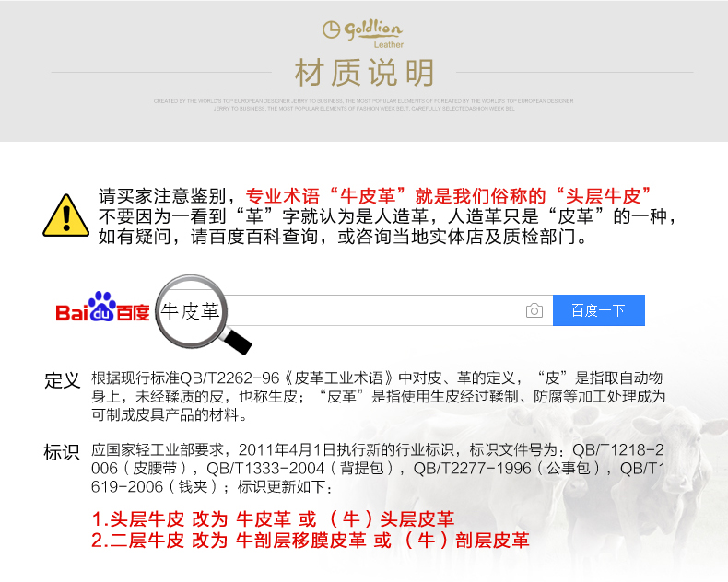
Task: Click the Baidu paw logo
Action: (x=102, y=307)
